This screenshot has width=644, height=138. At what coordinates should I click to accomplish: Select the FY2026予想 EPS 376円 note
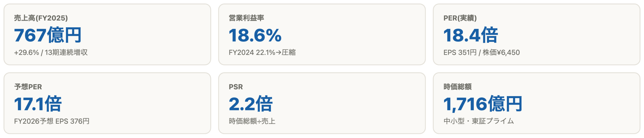click(52, 121)
